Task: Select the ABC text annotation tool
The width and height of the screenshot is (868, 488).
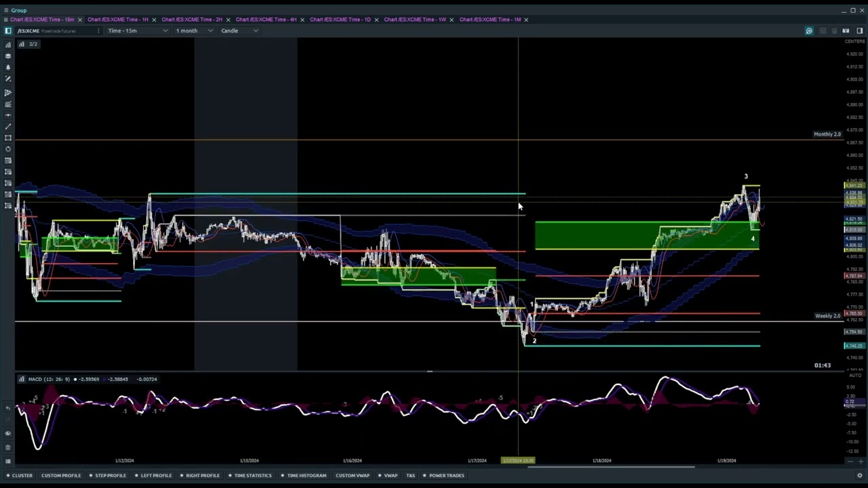Action: [x=8, y=104]
